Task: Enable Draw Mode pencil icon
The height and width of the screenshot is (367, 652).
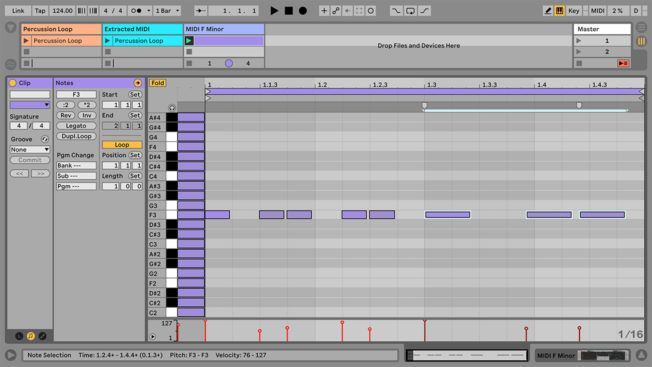Action: click(548, 11)
